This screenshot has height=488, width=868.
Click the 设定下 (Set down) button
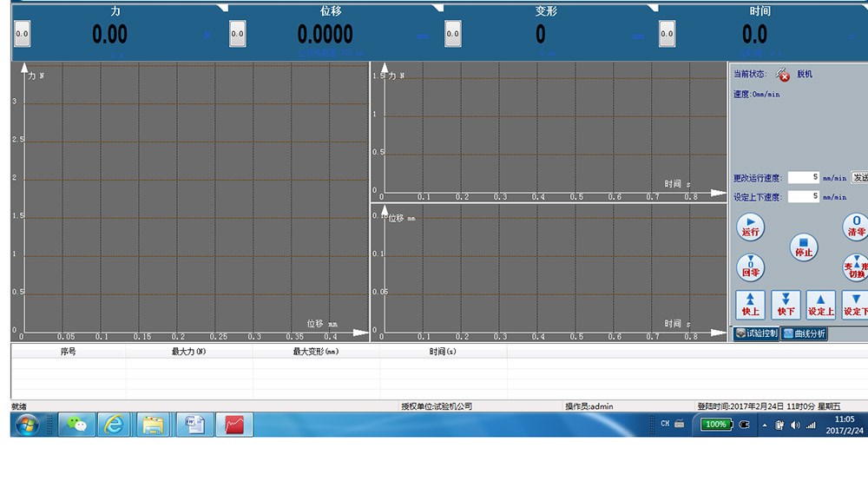(855, 305)
